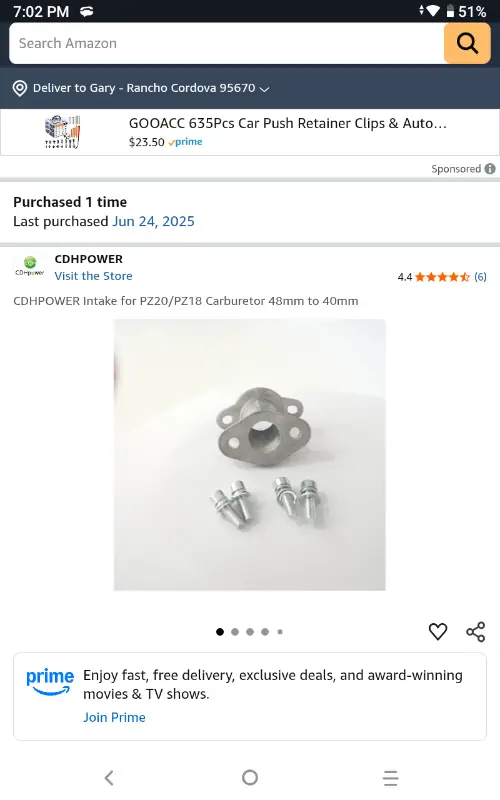Tap the Search Amazon input field

point(227,43)
